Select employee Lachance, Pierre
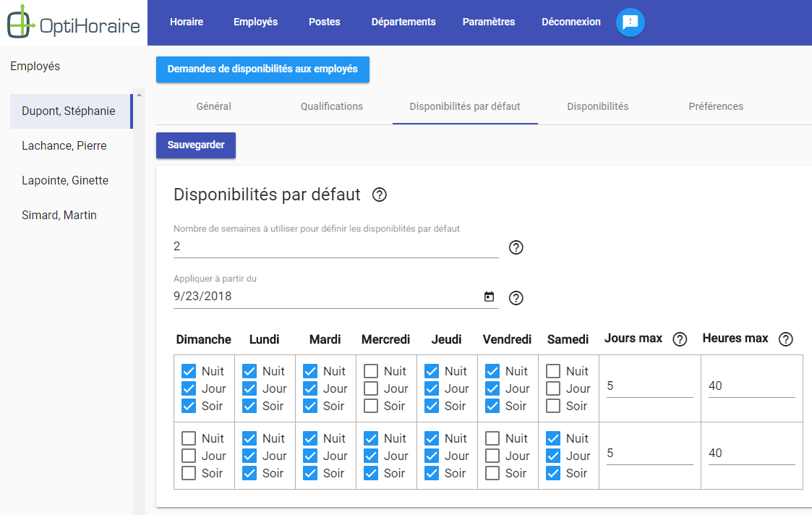This screenshot has width=812, height=515. tap(72, 146)
